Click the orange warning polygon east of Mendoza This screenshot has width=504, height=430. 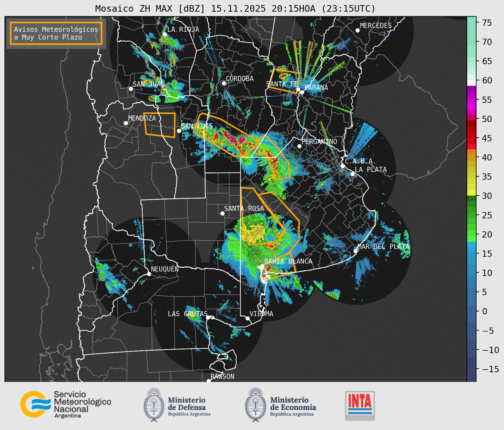[160, 125]
